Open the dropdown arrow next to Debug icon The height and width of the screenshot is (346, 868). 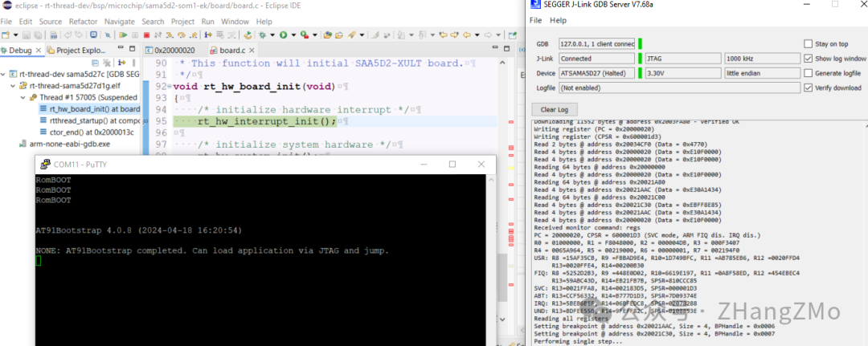click(x=272, y=35)
